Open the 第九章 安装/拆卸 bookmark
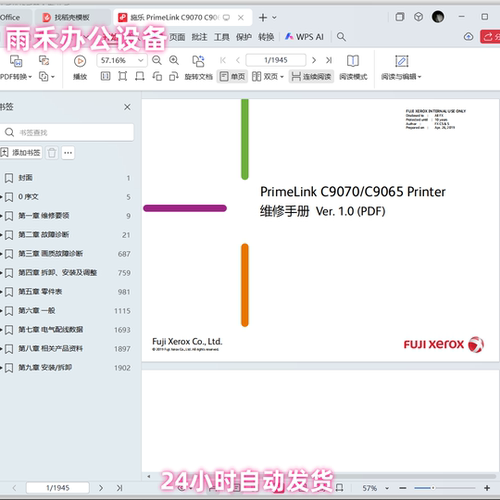 [45, 368]
